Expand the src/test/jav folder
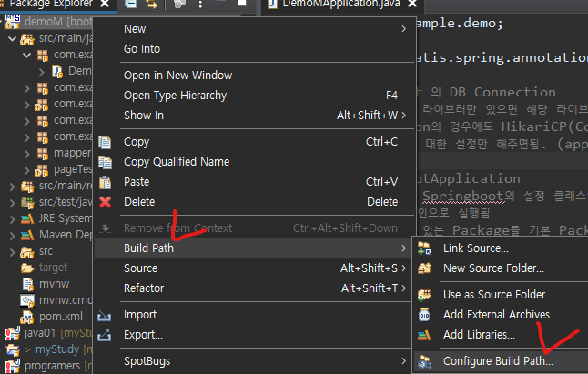This screenshot has width=588, height=374. tap(12, 203)
